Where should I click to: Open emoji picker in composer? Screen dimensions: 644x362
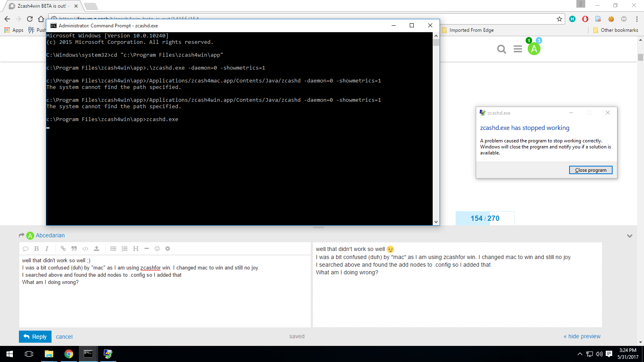[x=157, y=249]
